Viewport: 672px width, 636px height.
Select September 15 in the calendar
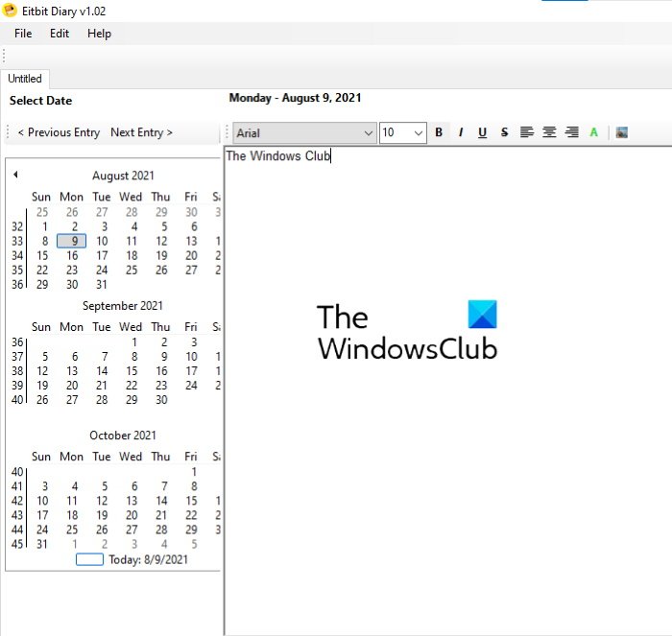[132, 371]
